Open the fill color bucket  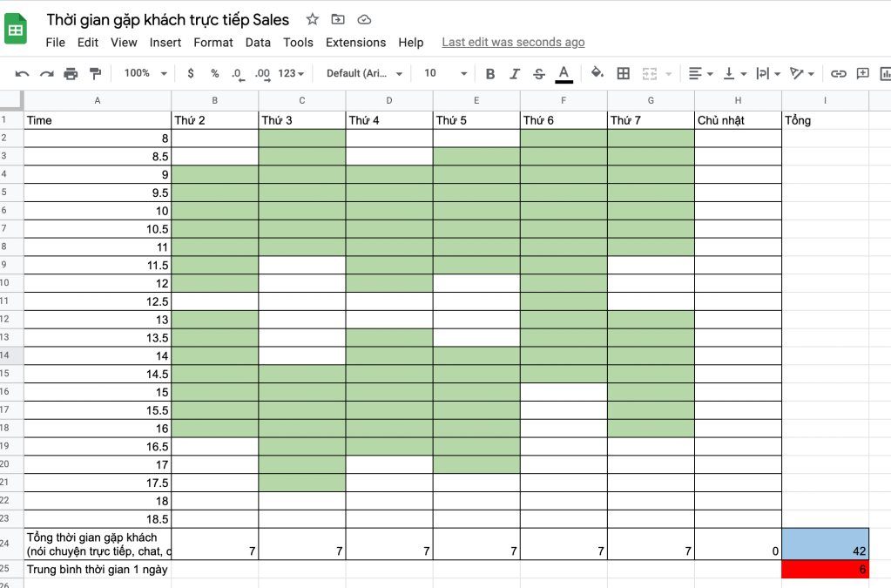597,73
